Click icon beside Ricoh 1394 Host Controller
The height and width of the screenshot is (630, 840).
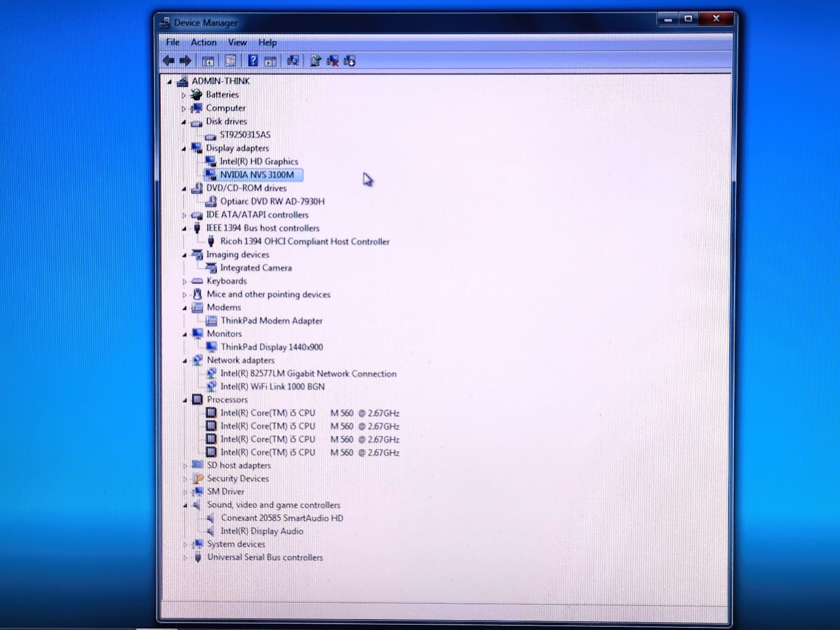tap(211, 241)
